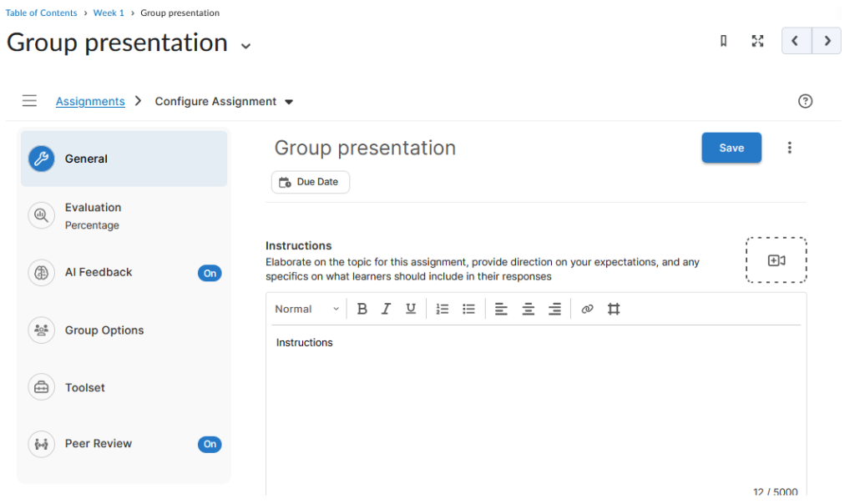The width and height of the screenshot is (855, 504).
Task: Click the Evaluation magnifier icon
Action: click(x=42, y=215)
